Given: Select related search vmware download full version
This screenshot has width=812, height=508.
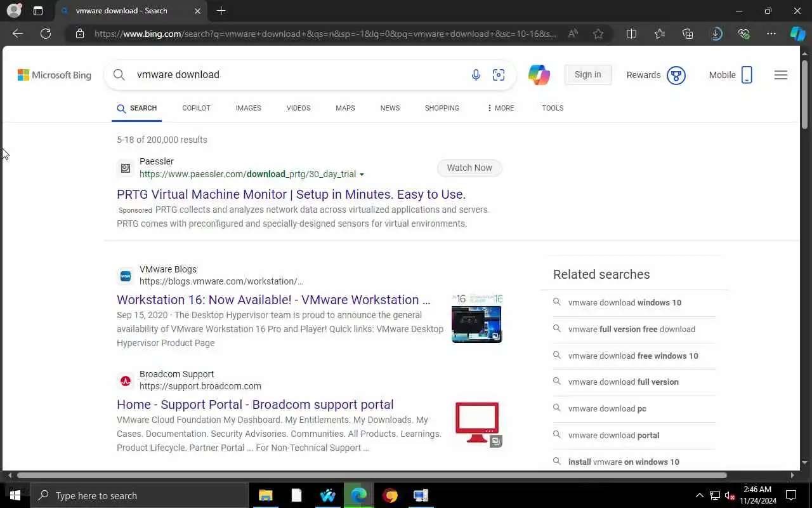Looking at the screenshot, I should pyautogui.click(x=624, y=382).
